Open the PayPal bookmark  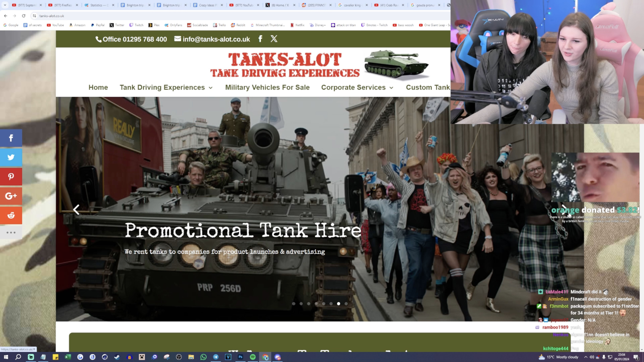coord(98,25)
